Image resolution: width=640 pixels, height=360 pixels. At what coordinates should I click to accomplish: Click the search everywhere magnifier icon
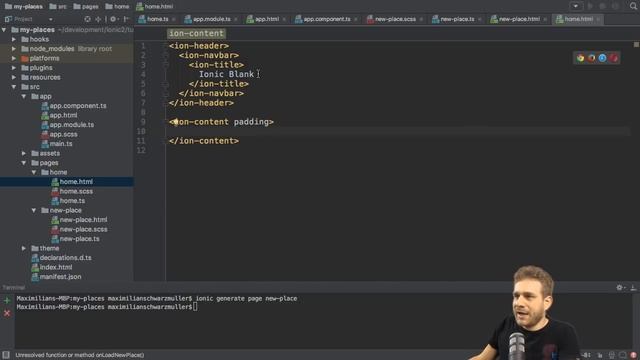[x=633, y=6]
